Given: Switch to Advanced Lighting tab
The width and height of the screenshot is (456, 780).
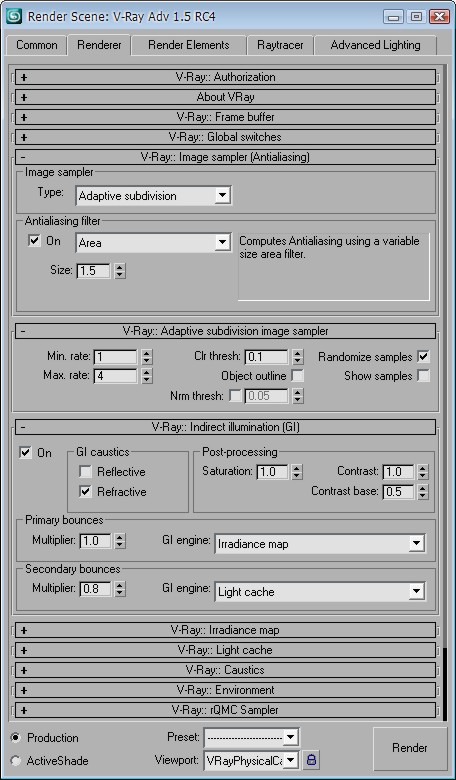Looking at the screenshot, I should pyautogui.click(x=375, y=45).
